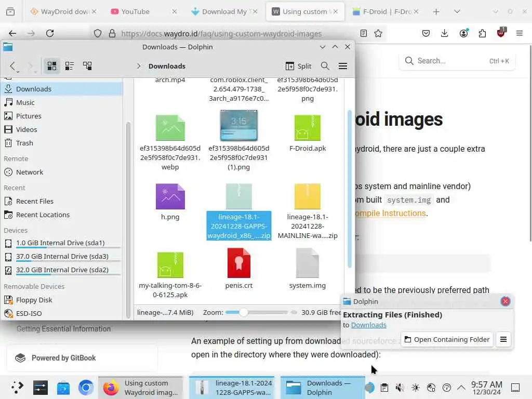This screenshot has width=532, height=399.
Task: Go back in Dolphin folder history
Action: click(12, 66)
